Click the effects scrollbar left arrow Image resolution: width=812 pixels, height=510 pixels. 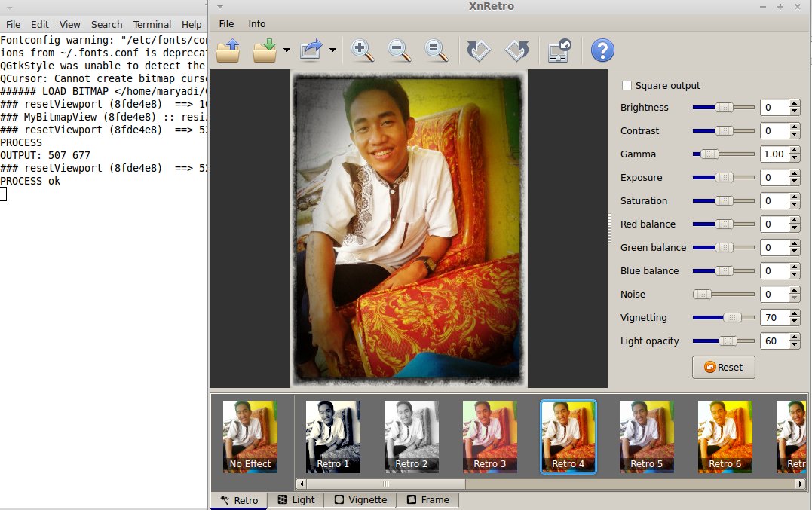click(301, 484)
